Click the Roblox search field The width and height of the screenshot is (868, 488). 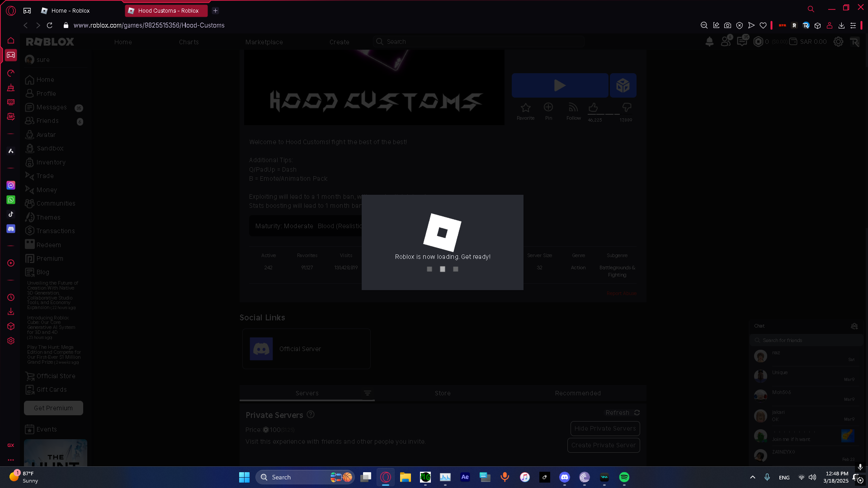click(x=479, y=42)
